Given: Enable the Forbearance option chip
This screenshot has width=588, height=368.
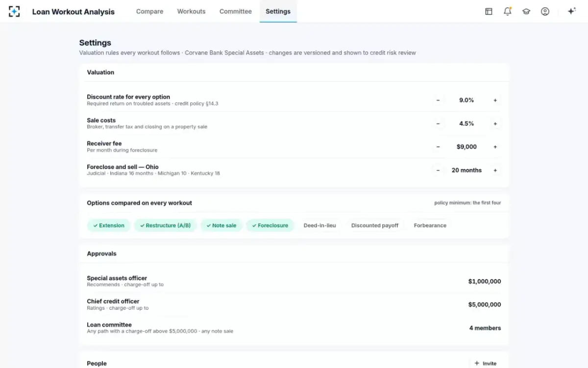Looking at the screenshot, I should [430, 226].
